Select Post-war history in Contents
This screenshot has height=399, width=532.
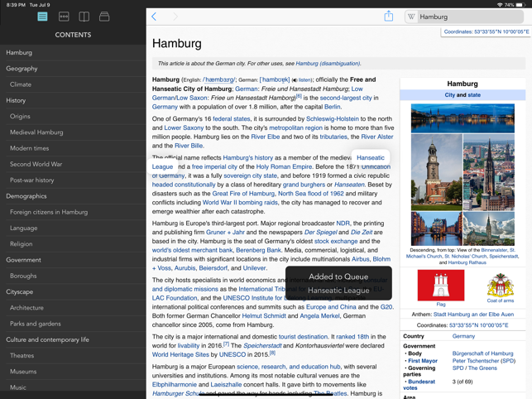[x=73, y=180]
